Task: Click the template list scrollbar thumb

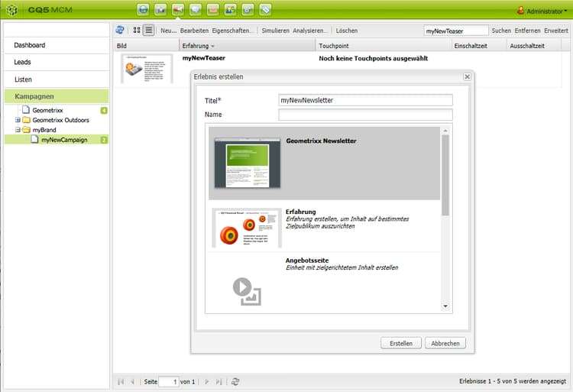Action: pos(445,175)
